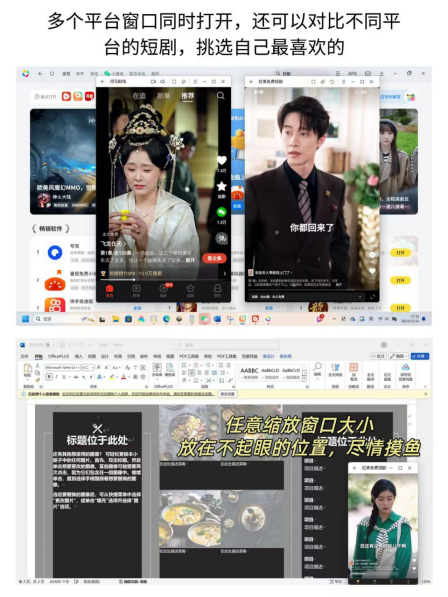
Task: Share via green WeChat icon
Action: point(222,212)
